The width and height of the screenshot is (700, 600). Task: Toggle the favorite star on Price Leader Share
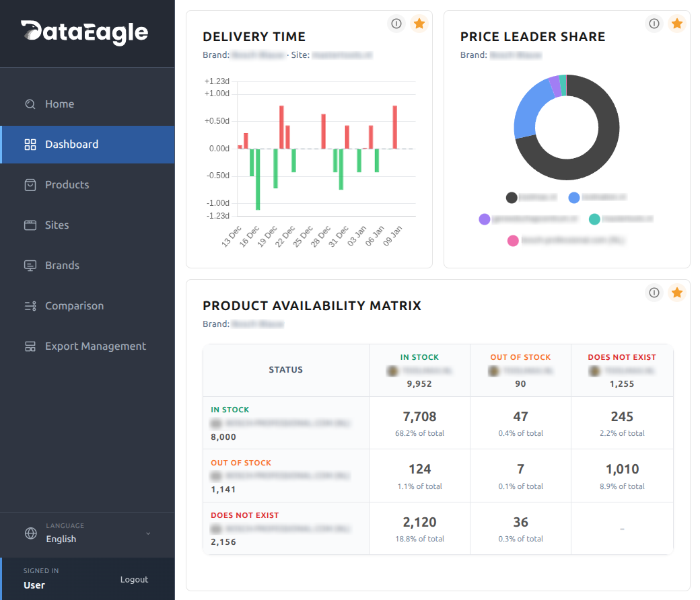point(677,23)
